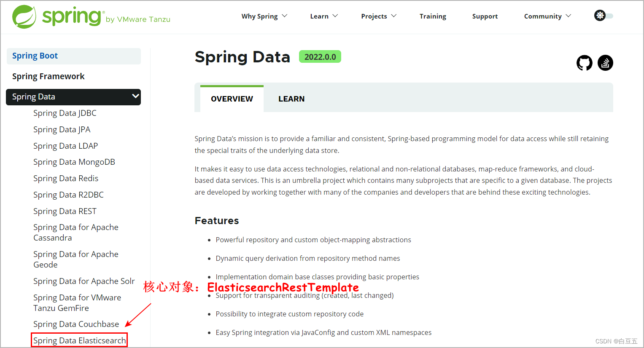
Task: Switch to the OVERVIEW tab
Action: click(232, 99)
